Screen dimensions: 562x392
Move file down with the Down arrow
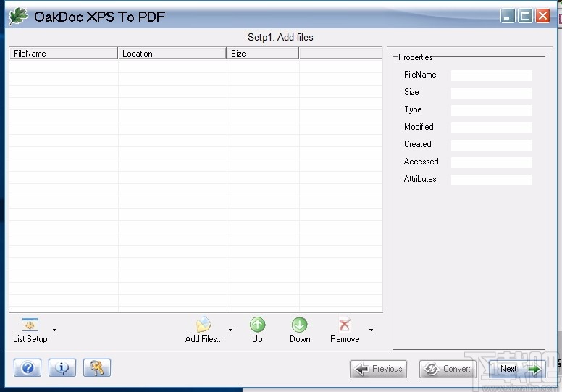(300, 330)
